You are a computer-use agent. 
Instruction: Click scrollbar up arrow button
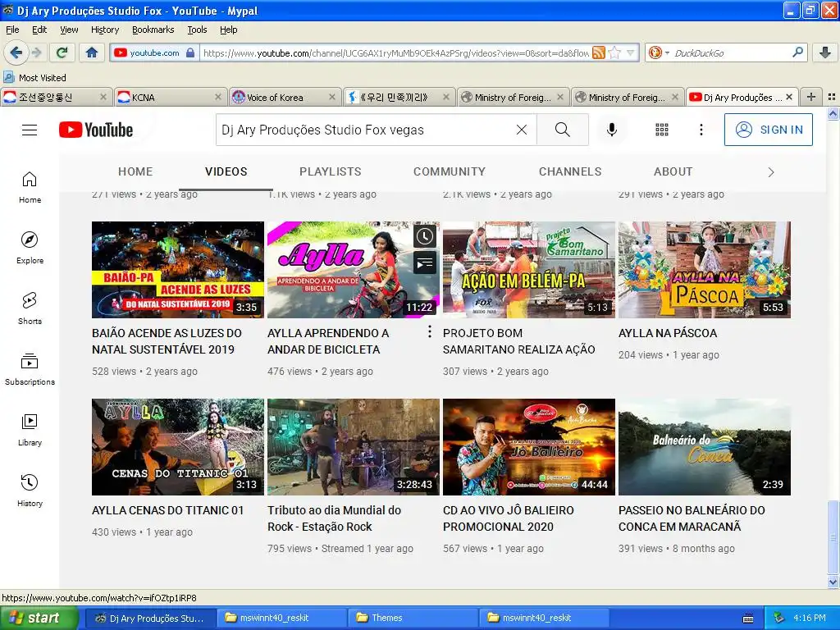pyautogui.click(x=833, y=113)
